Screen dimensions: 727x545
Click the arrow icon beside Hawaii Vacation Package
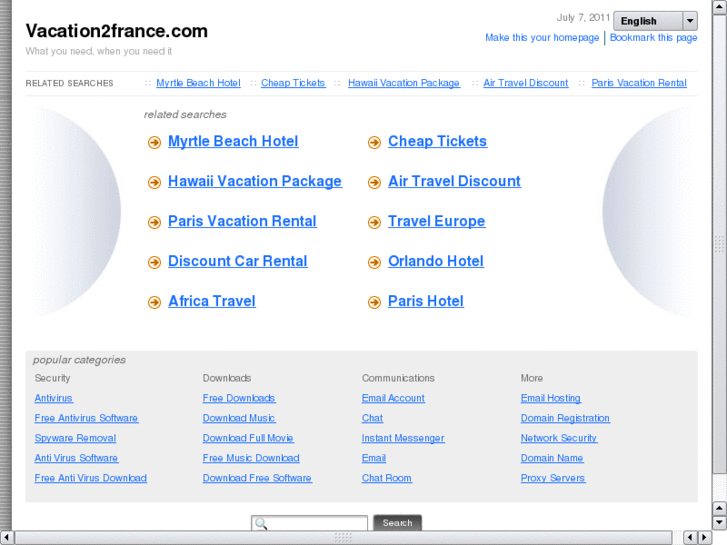click(x=154, y=182)
